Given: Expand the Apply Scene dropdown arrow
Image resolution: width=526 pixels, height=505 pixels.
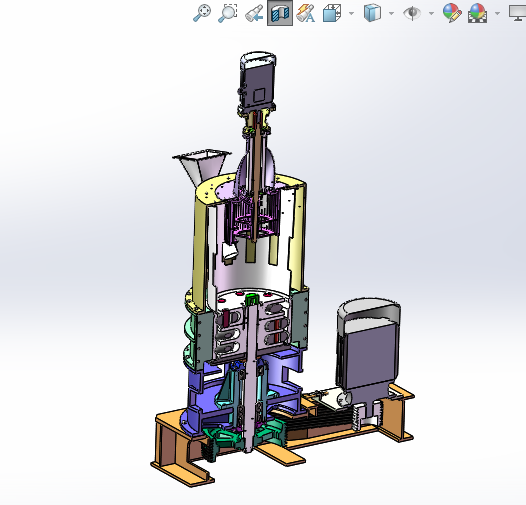Looking at the screenshot, I should coord(497,13).
